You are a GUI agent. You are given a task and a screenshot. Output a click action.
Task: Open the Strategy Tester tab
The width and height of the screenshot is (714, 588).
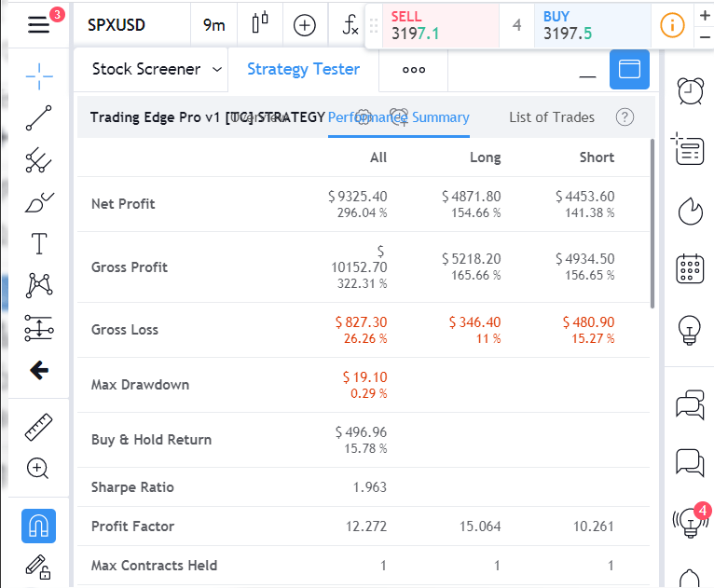point(303,69)
